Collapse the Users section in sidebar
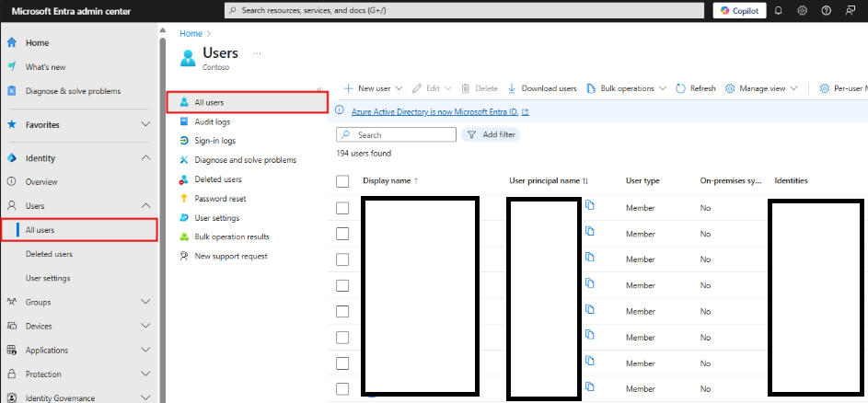 (145, 206)
